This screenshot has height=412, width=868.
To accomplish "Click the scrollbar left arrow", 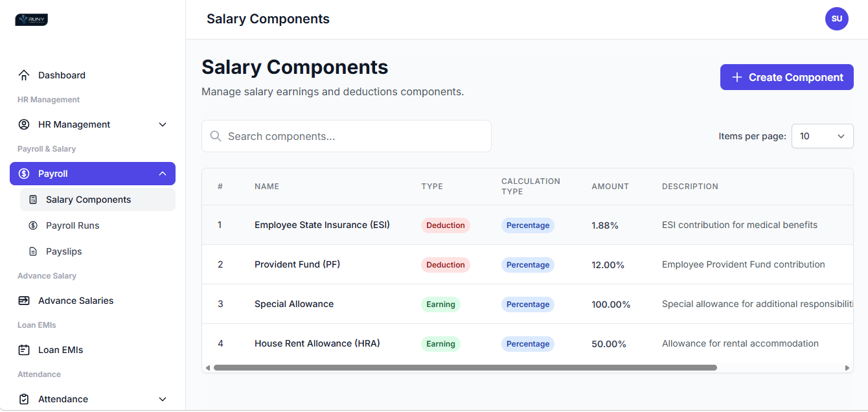I will click(207, 367).
